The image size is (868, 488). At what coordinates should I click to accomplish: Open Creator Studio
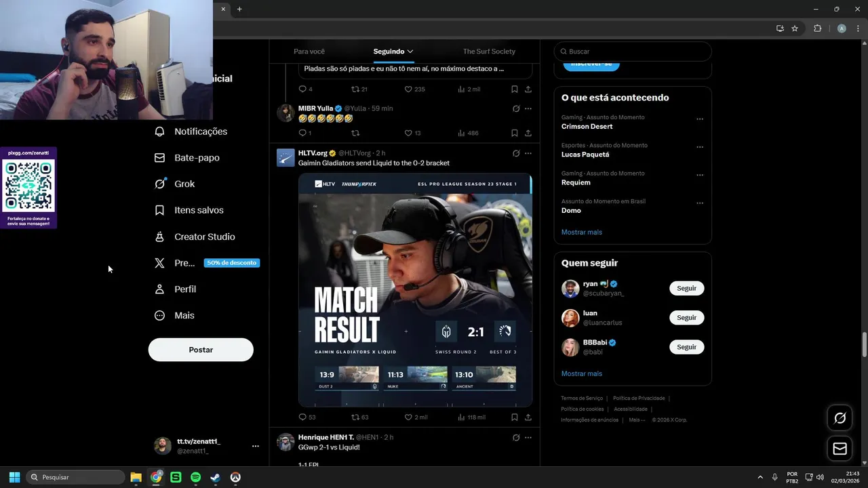point(195,237)
